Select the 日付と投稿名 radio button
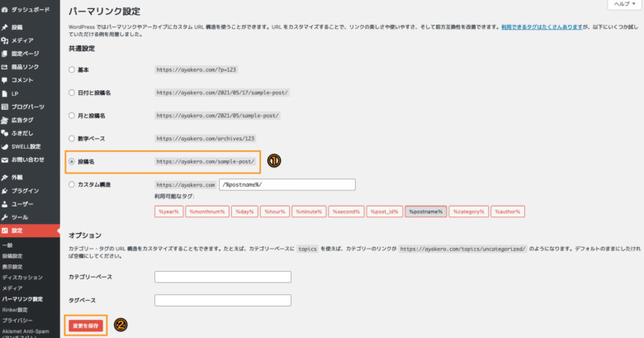 [72, 93]
